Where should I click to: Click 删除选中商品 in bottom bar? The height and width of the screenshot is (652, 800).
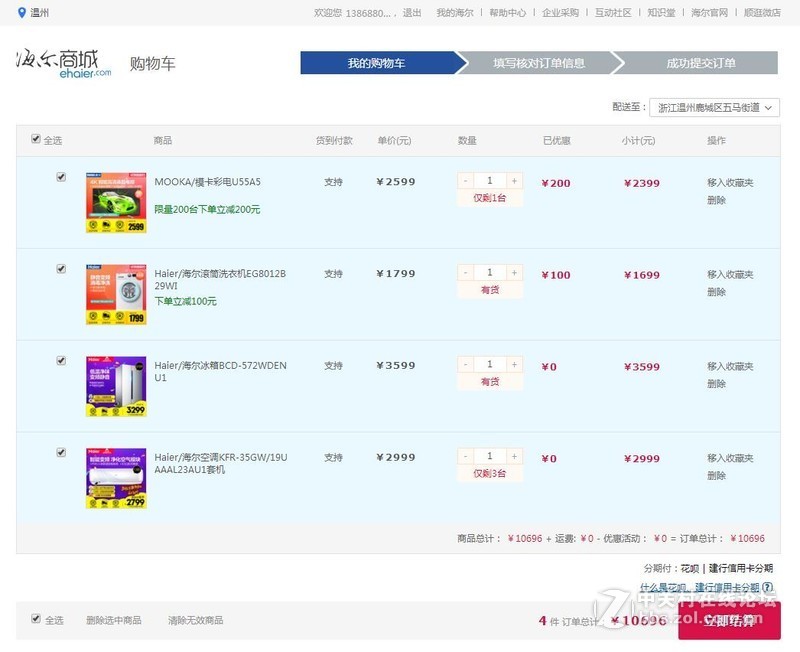click(114, 620)
